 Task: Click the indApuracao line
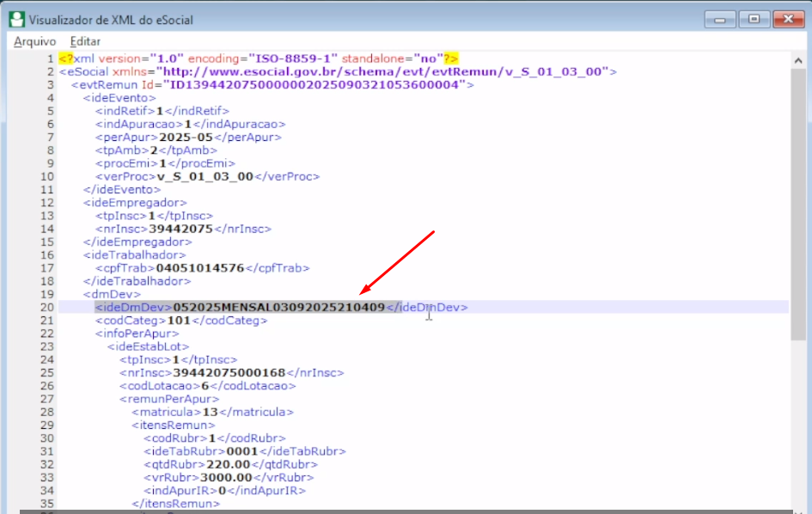point(190,125)
